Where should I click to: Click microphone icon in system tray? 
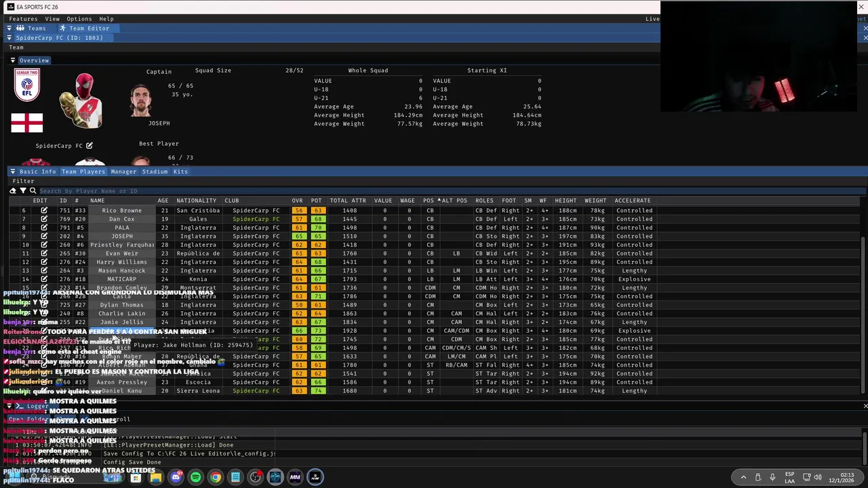(x=772, y=477)
